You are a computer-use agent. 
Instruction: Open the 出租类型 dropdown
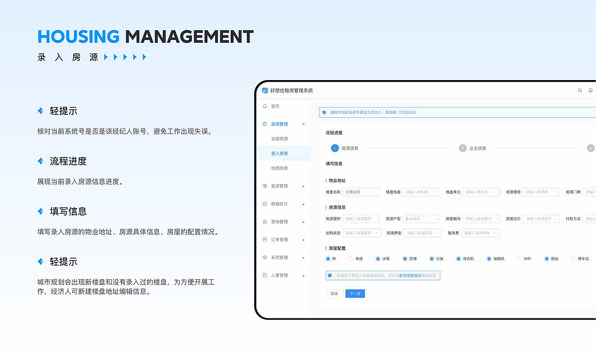coord(362,233)
